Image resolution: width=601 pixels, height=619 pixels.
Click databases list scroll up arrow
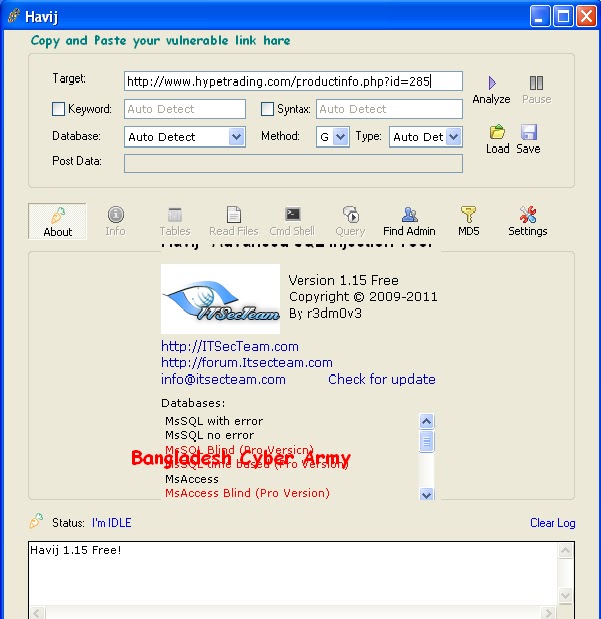[426, 421]
